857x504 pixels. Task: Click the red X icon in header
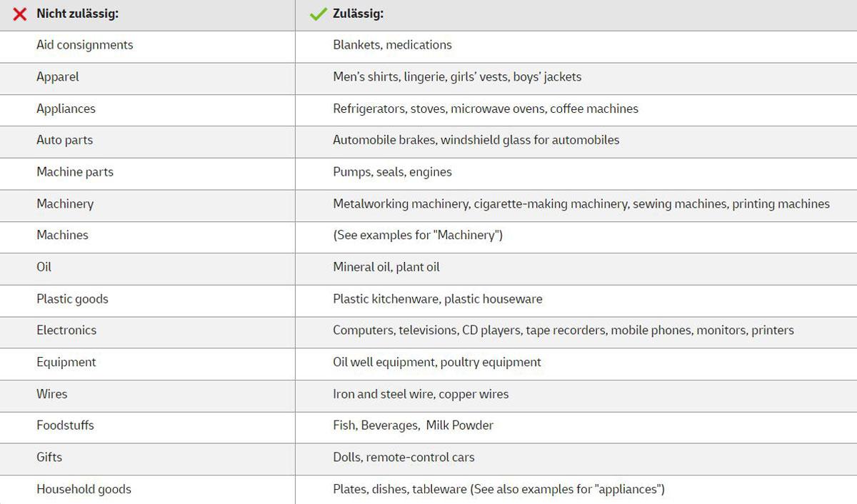coord(19,14)
